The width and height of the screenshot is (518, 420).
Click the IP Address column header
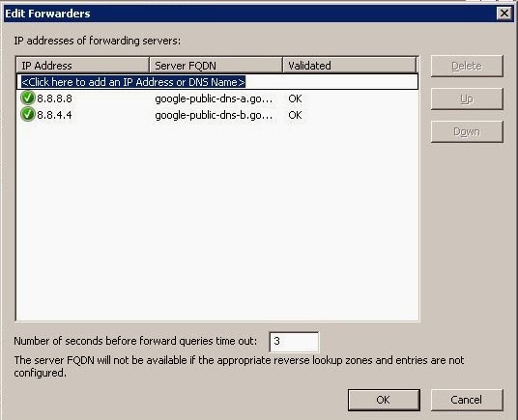pyautogui.click(x=82, y=66)
